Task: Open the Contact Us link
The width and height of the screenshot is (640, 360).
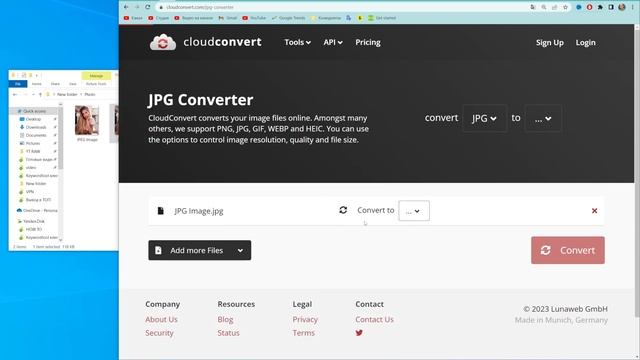Action: (374, 319)
